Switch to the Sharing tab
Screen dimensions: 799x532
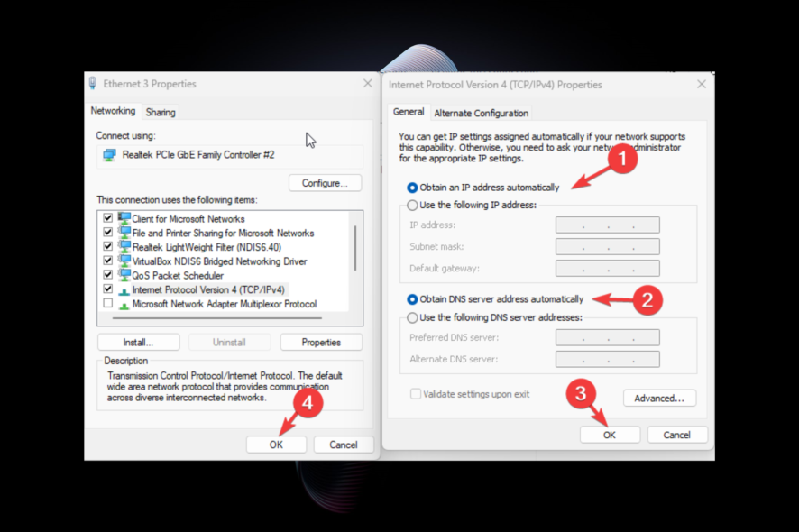coord(161,112)
